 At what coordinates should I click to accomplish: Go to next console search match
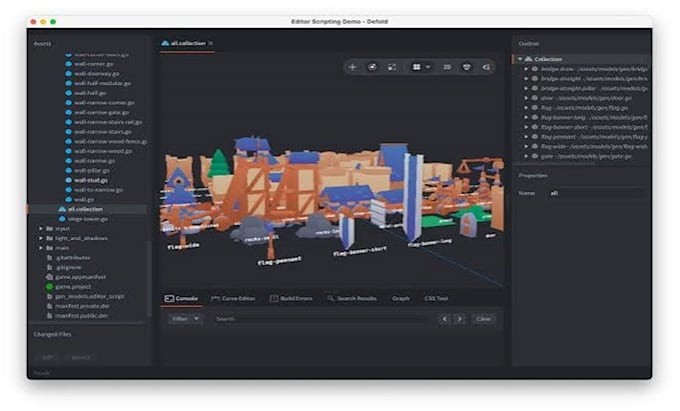click(x=460, y=319)
